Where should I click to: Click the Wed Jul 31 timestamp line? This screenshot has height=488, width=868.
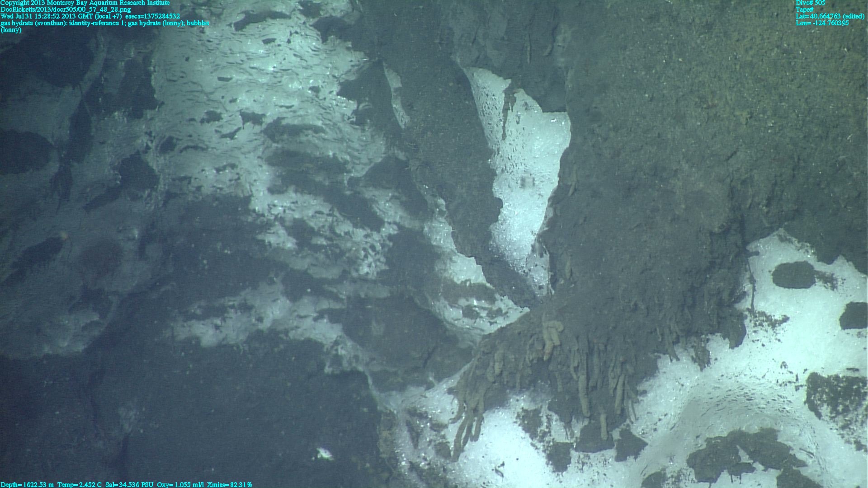tap(61, 16)
